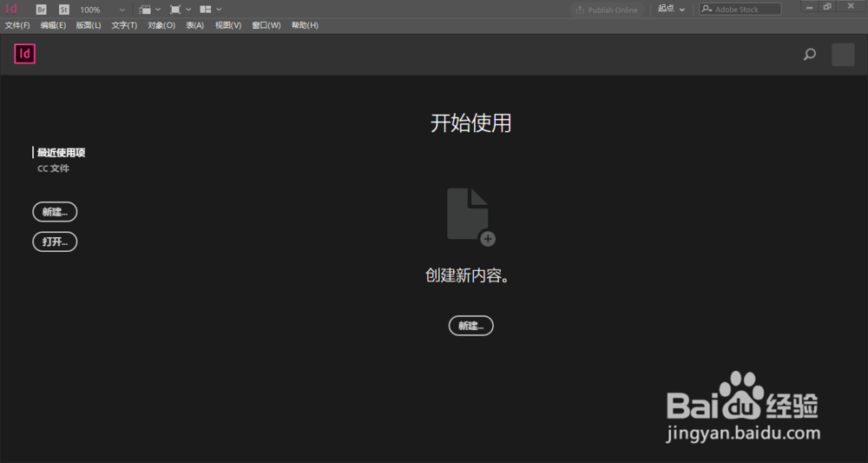
Task: Click the pink InDesign logo in start header
Action: pyautogui.click(x=25, y=54)
